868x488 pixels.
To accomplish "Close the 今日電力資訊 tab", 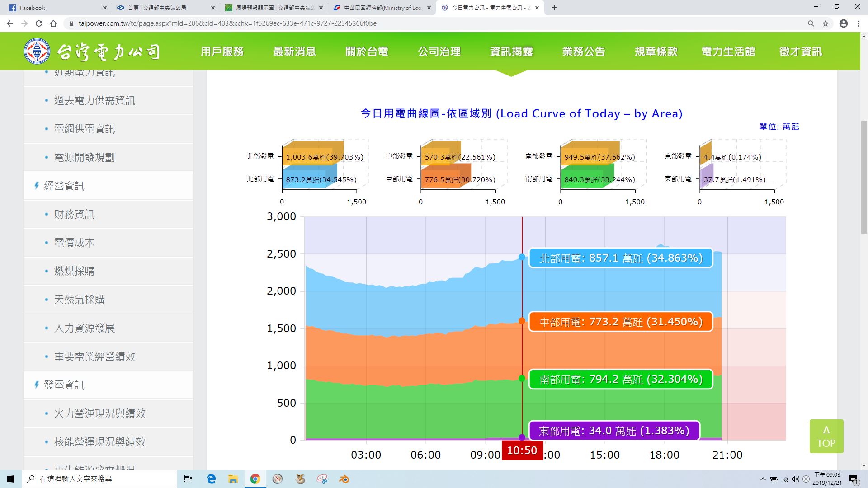I will pyautogui.click(x=537, y=8).
